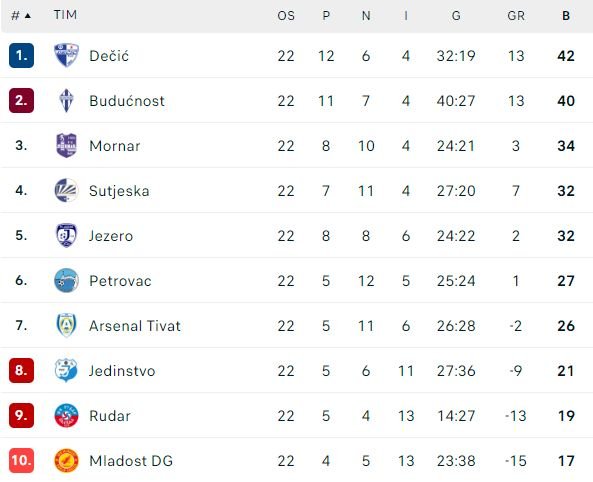The height and width of the screenshot is (482, 593).
Task: Click the Jedinstvo club crest icon
Action: [x=66, y=370]
